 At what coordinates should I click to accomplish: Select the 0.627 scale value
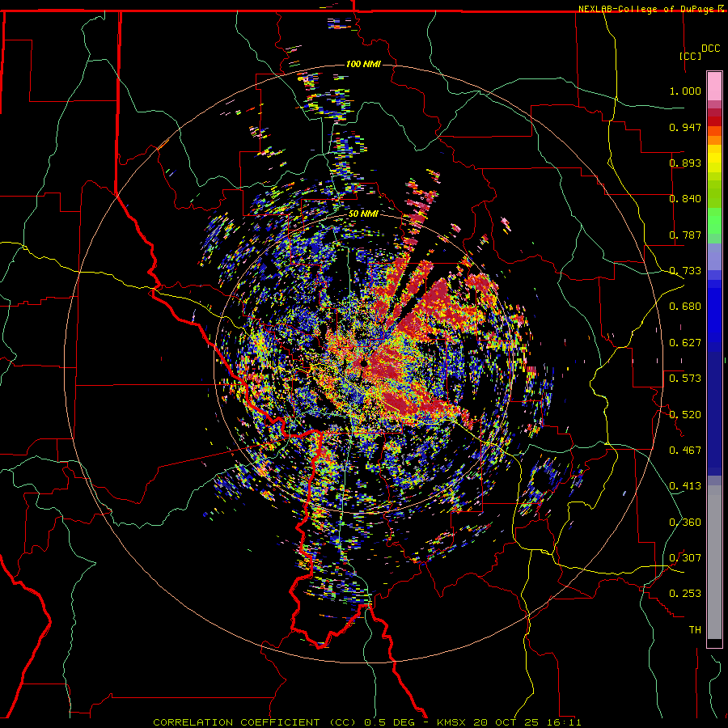(x=685, y=343)
